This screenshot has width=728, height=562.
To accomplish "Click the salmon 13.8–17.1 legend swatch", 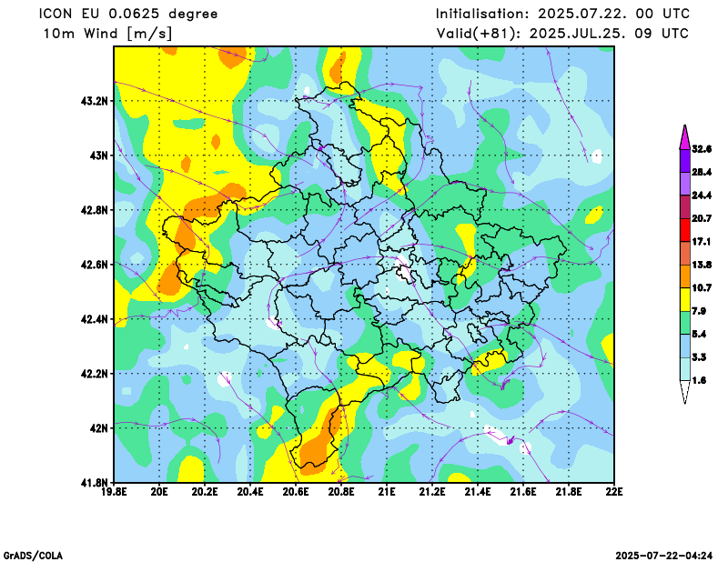I will (x=685, y=253).
